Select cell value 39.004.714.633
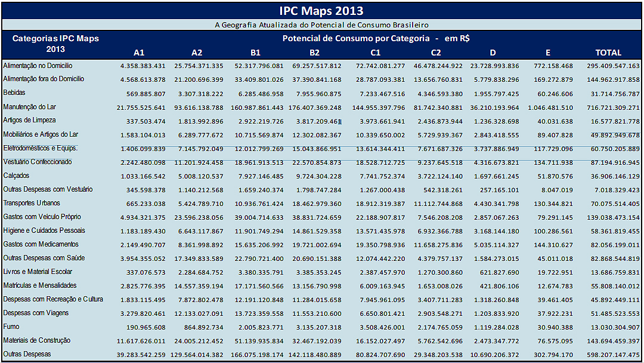644x363 pixels. (x=259, y=218)
